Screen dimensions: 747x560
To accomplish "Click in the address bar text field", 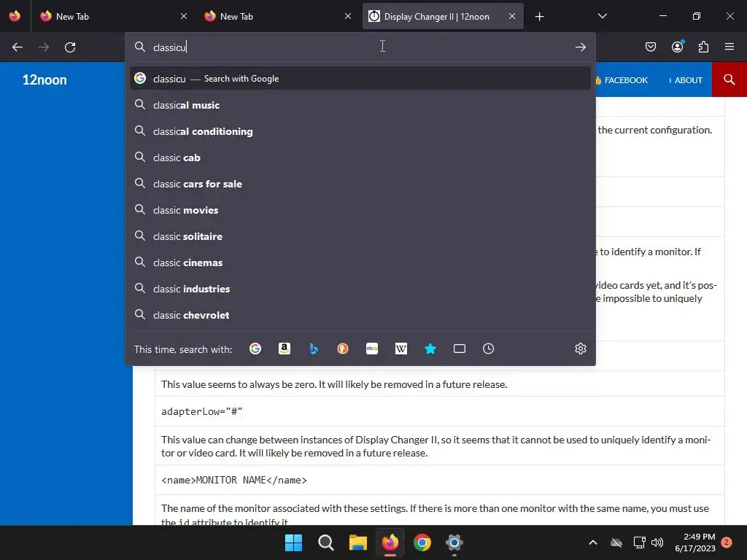I will [360, 47].
